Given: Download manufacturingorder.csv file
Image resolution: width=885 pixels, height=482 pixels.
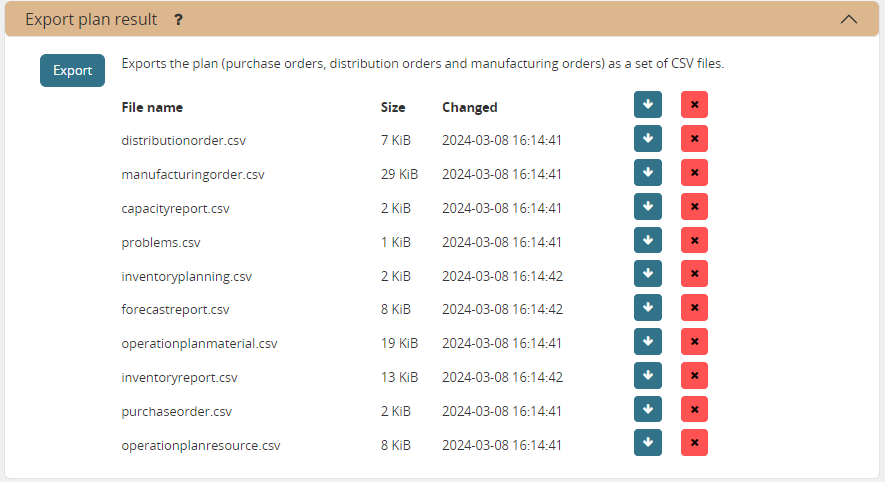Looking at the screenshot, I should click(647, 173).
